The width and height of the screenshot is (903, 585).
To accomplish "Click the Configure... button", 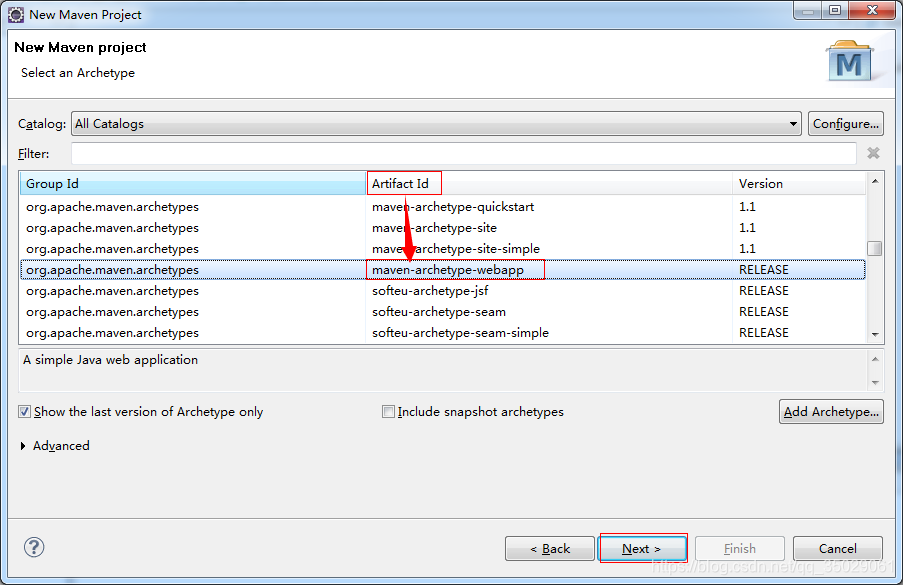I will pos(845,124).
